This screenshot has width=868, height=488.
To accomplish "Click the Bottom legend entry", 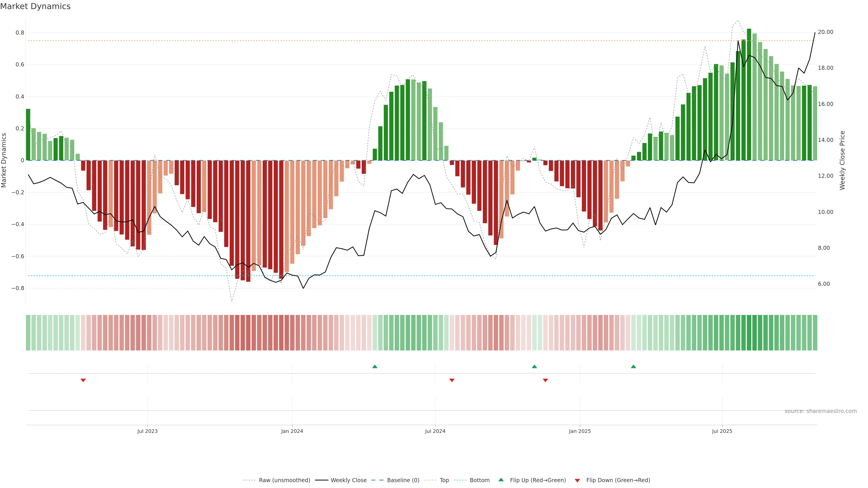I will click(479, 480).
